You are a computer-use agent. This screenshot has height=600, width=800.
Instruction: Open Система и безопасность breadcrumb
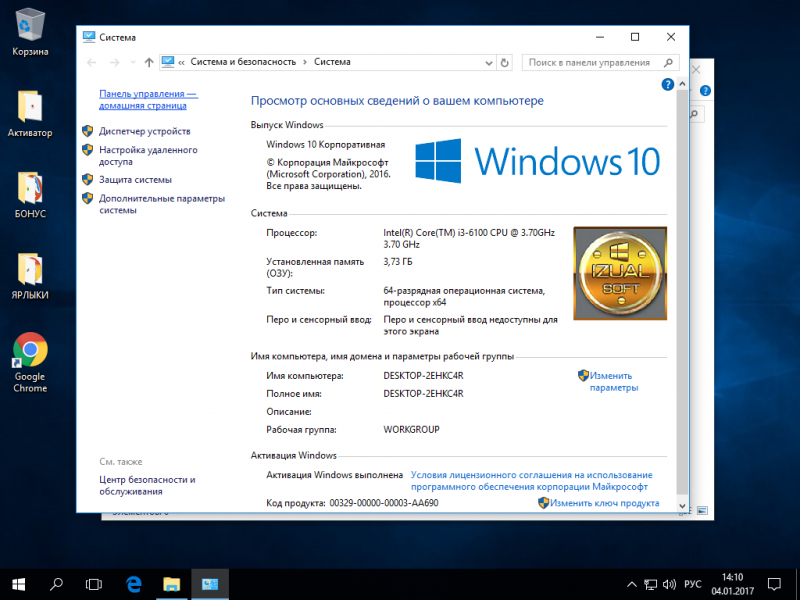243,62
